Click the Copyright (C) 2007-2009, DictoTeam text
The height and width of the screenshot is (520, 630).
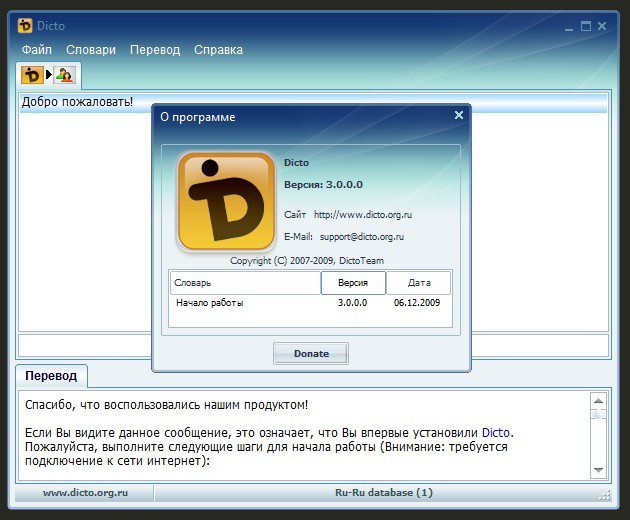coord(307,261)
